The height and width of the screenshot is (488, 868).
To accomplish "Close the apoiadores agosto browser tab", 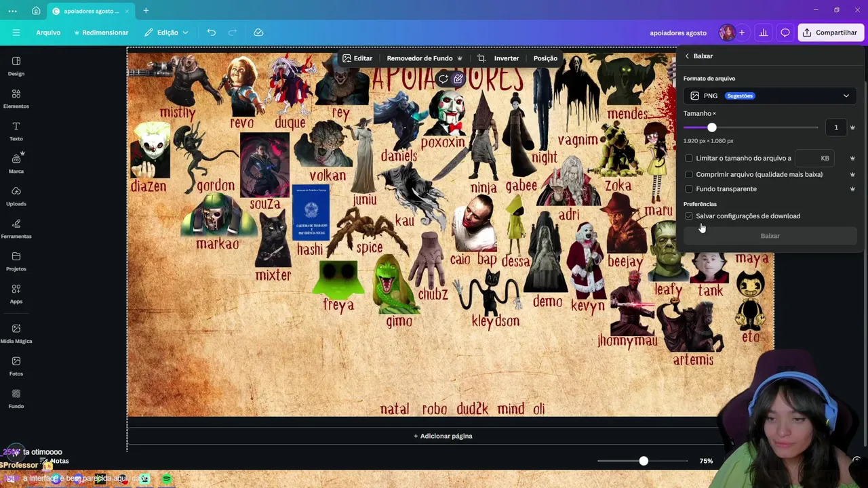I will click(x=127, y=11).
